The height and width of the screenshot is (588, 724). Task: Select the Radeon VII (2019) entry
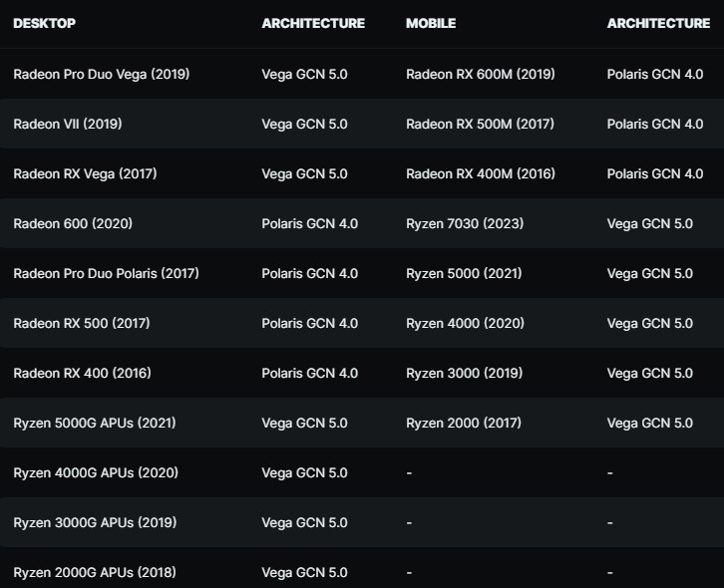(68, 124)
